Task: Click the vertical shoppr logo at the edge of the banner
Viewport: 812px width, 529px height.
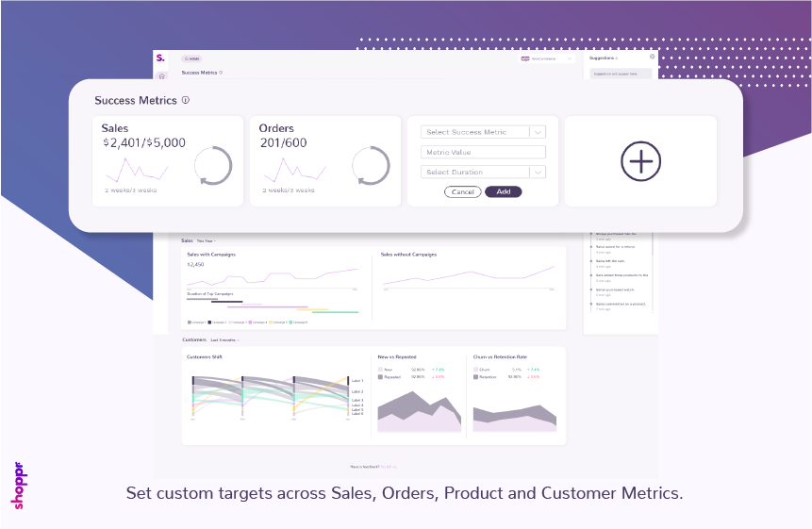Action: point(18,486)
